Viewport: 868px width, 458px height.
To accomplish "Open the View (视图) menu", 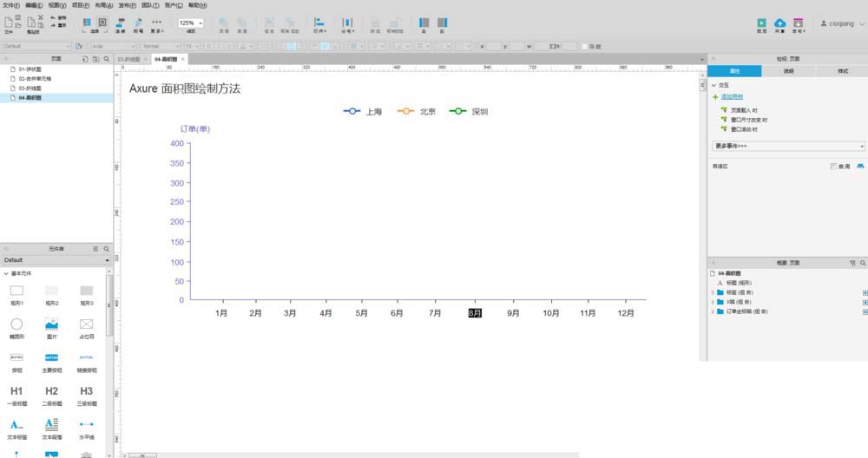I will pyautogui.click(x=57, y=5).
